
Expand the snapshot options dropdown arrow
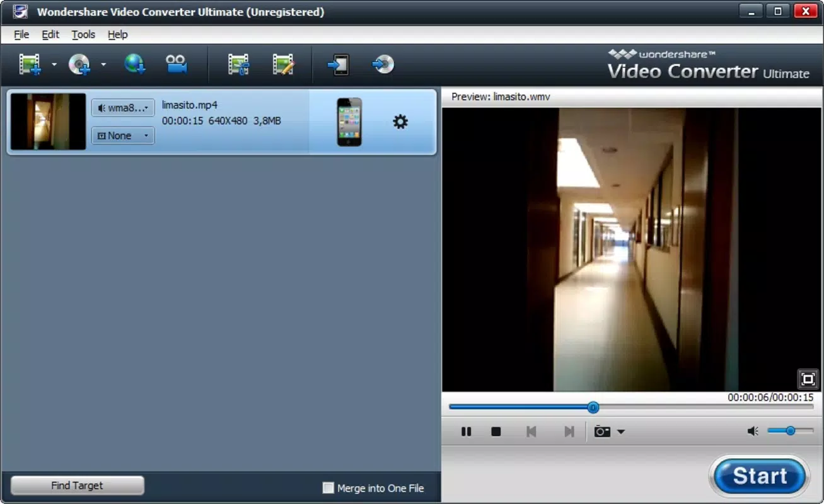point(621,432)
